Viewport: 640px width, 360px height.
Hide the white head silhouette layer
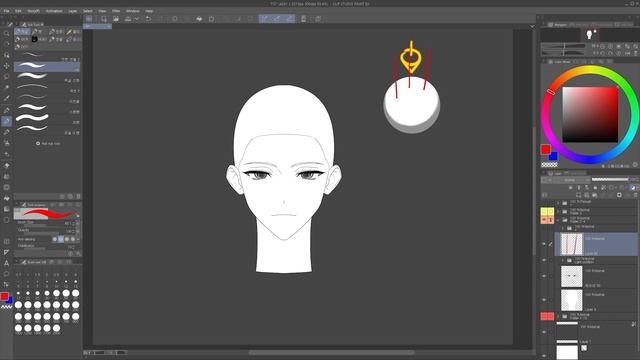(x=544, y=300)
